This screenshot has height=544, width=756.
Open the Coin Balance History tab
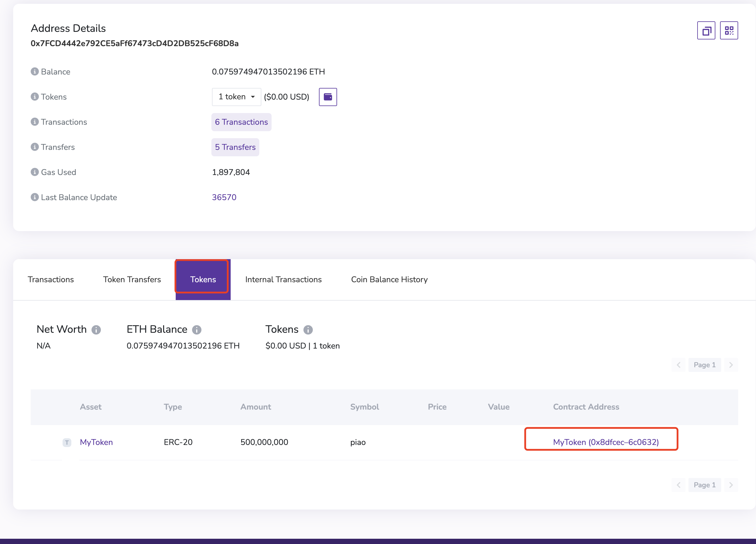click(389, 280)
